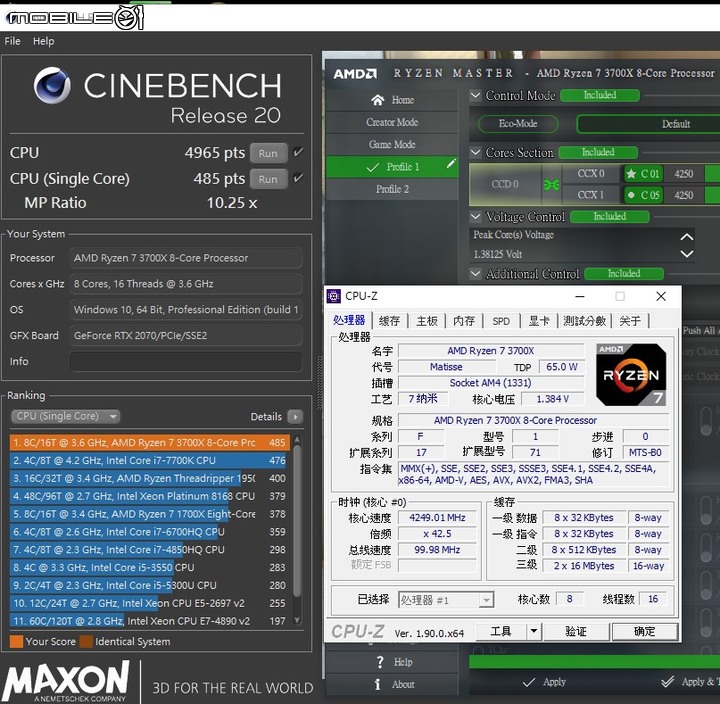Switch to the 关于 tab in CPU-Z
720x704 pixels.
(630, 321)
